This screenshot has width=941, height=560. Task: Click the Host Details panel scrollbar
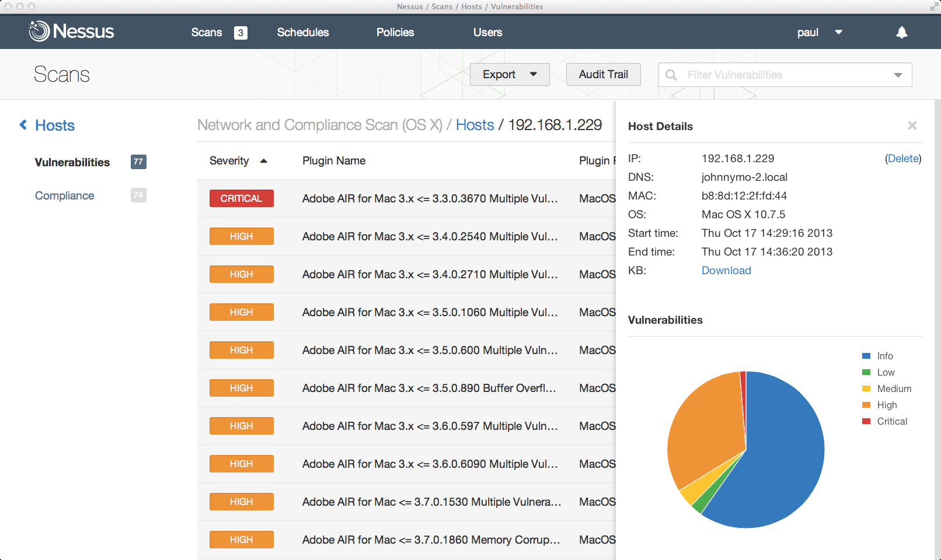click(x=937, y=330)
